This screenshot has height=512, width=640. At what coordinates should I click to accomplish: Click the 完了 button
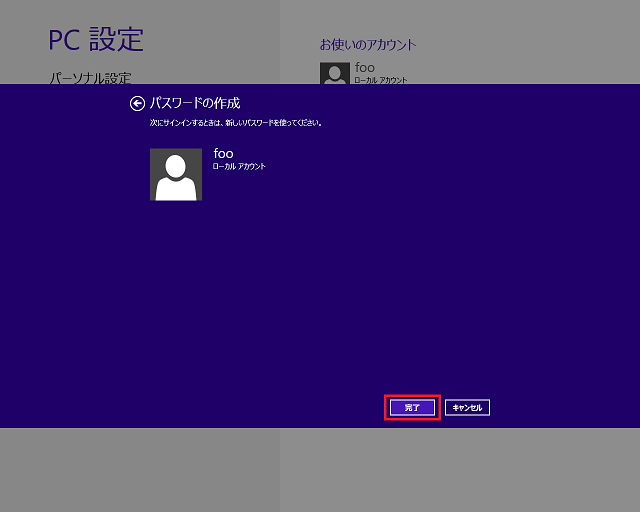[412, 407]
